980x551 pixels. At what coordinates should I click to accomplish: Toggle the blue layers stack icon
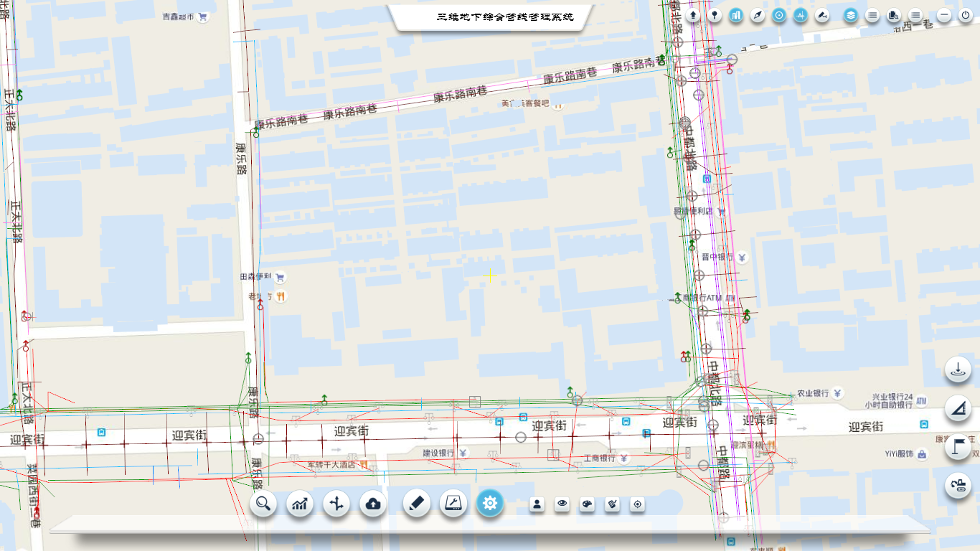[x=851, y=15]
